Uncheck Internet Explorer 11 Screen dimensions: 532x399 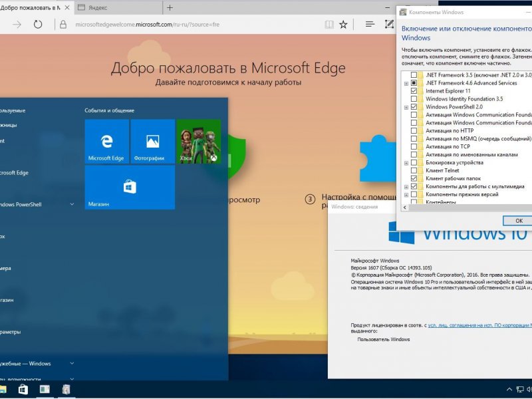[414, 91]
